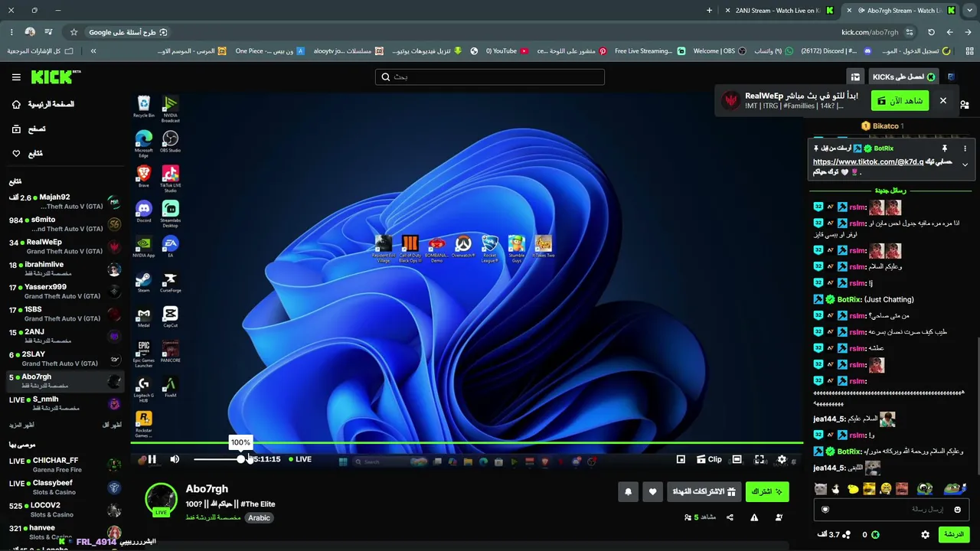Click the gift subscriptions button
Screen dimensions: 980x551
pyautogui.click(x=704, y=491)
